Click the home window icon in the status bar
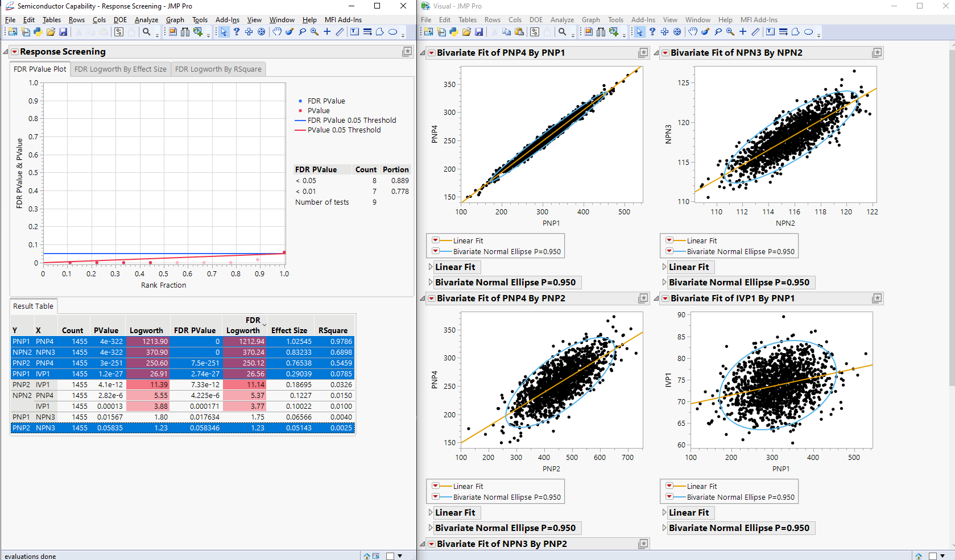955x560 pixels. pyautogui.click(x=367, y=556)
